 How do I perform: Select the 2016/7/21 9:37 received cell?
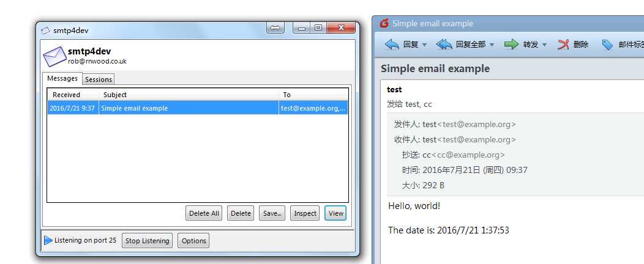pyautogui.click(x=73, y=108)
